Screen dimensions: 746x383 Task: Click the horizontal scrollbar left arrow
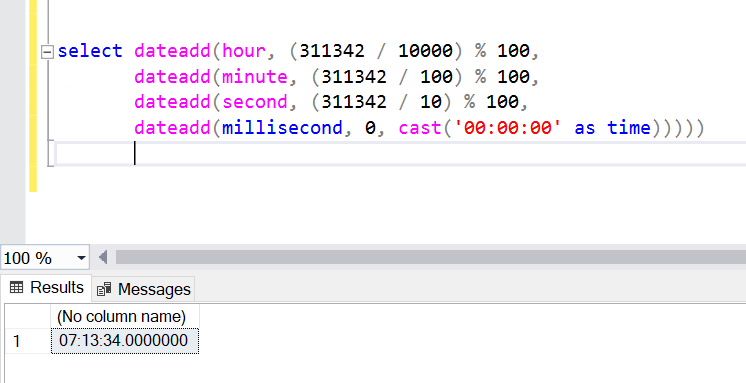[103, 257]
